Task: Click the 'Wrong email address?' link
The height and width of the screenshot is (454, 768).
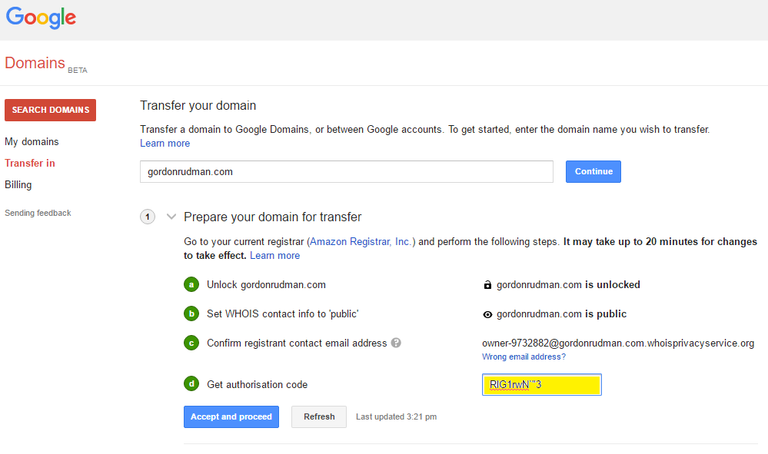Action: 523,357
